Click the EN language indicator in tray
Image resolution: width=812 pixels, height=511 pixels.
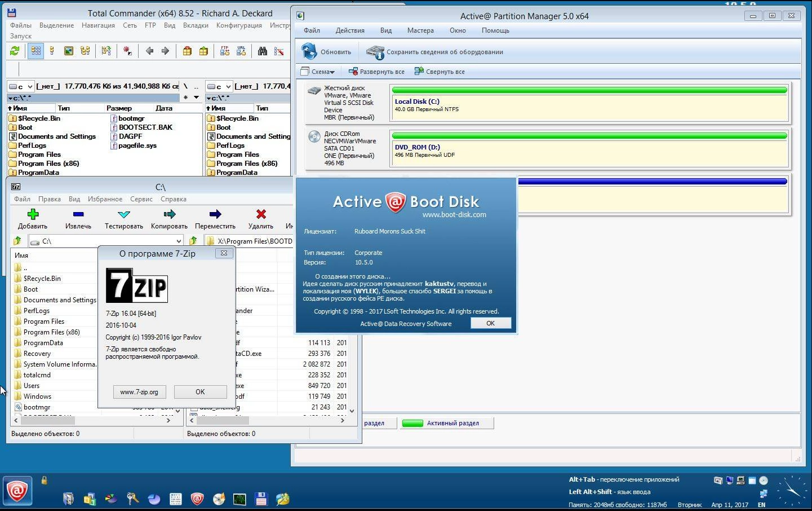[x=762, y=505]
